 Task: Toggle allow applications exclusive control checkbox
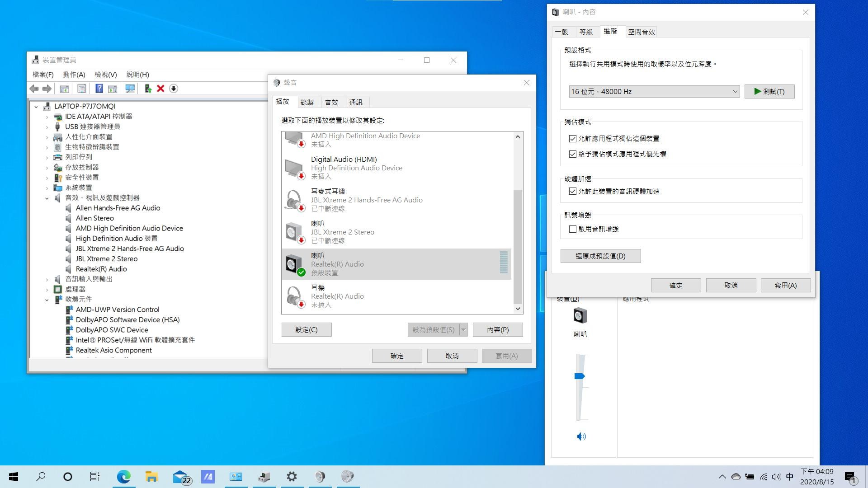pos(573,139)
